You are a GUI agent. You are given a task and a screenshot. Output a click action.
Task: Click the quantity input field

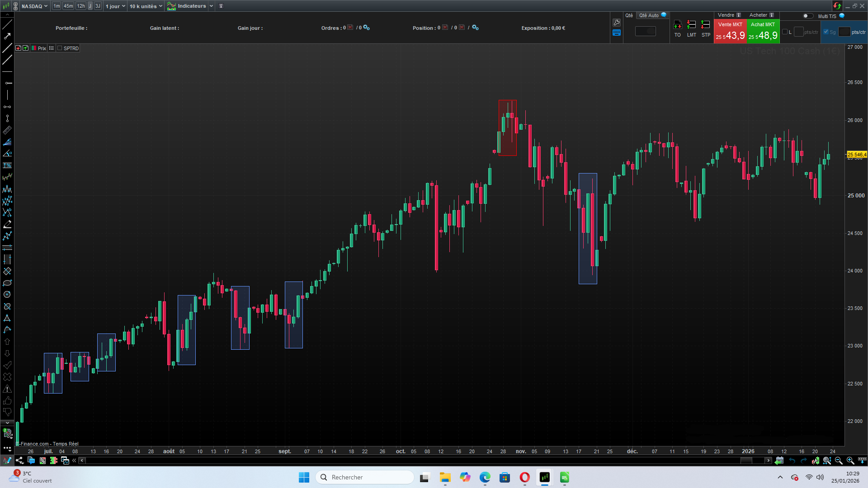pyautogui.click(x=646, y=31)
